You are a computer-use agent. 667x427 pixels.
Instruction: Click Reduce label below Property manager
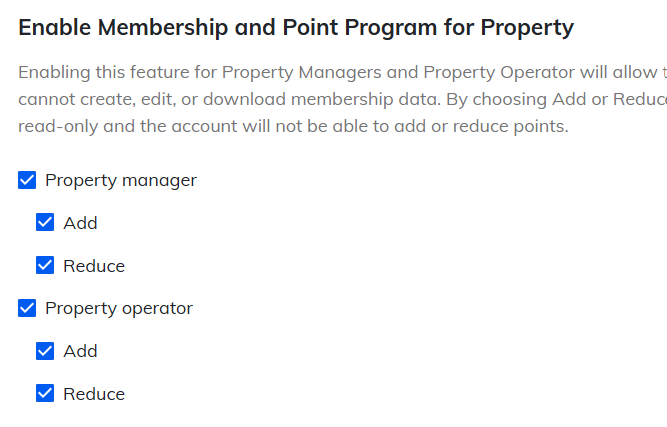pos(94,266)
